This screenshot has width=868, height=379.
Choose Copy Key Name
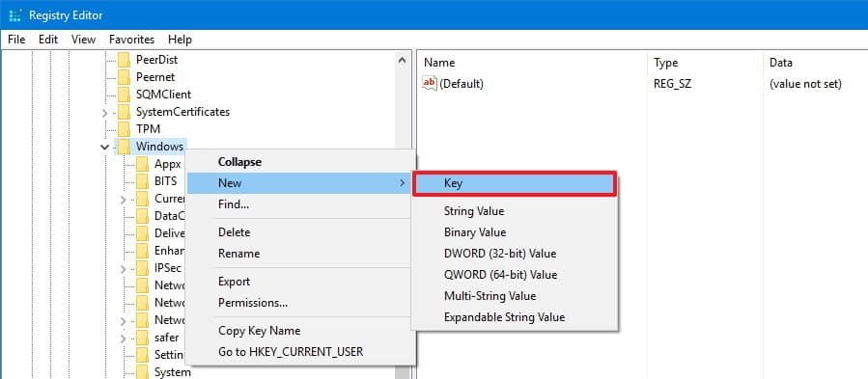coord(300,331)
